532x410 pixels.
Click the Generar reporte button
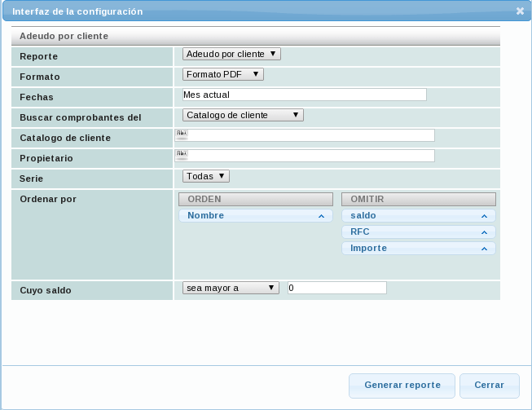[402, 386]
